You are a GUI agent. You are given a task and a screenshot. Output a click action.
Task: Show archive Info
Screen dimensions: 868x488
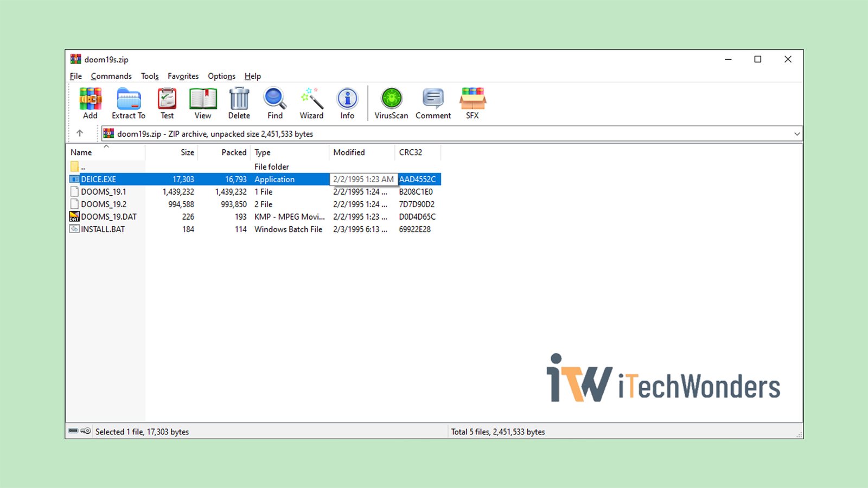347,103
